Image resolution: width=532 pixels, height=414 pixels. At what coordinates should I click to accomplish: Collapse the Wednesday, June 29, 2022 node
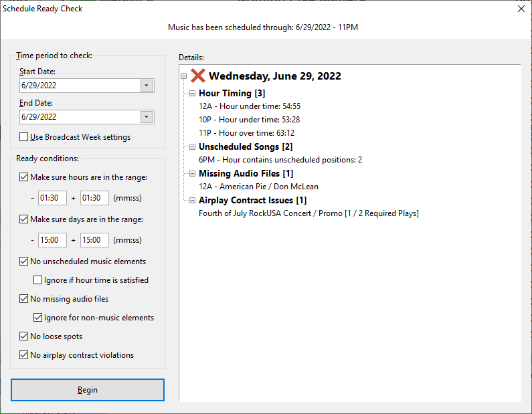(x=183, y=76)
